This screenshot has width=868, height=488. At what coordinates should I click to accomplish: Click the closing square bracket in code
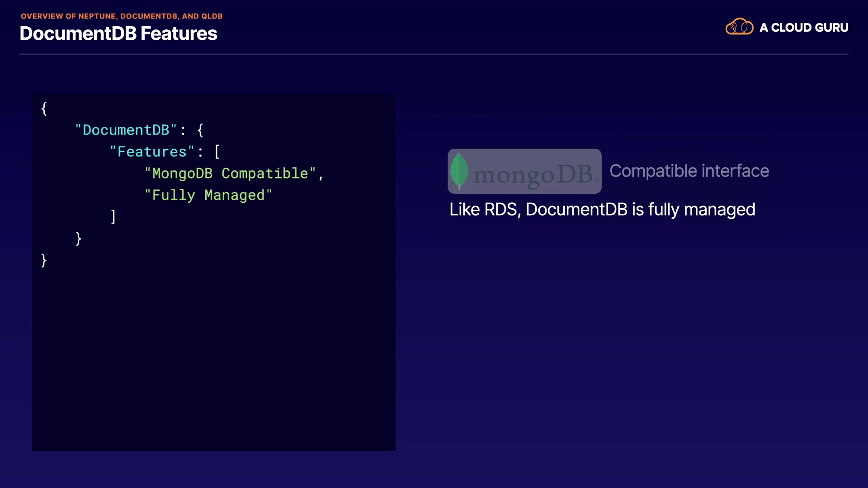coord(113,216)
